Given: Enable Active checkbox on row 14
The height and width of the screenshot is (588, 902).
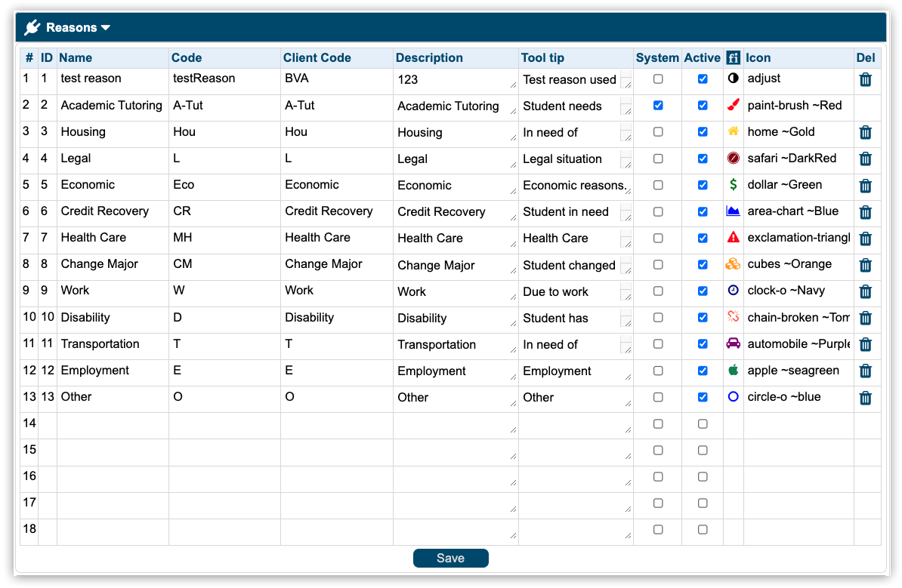Looking at the screenshot, I should click(x=703, y=424).
